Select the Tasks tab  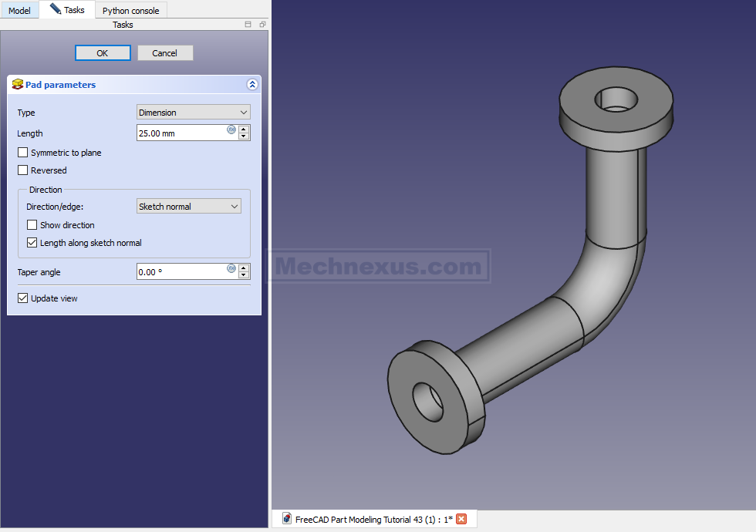(x=67, y=9)
